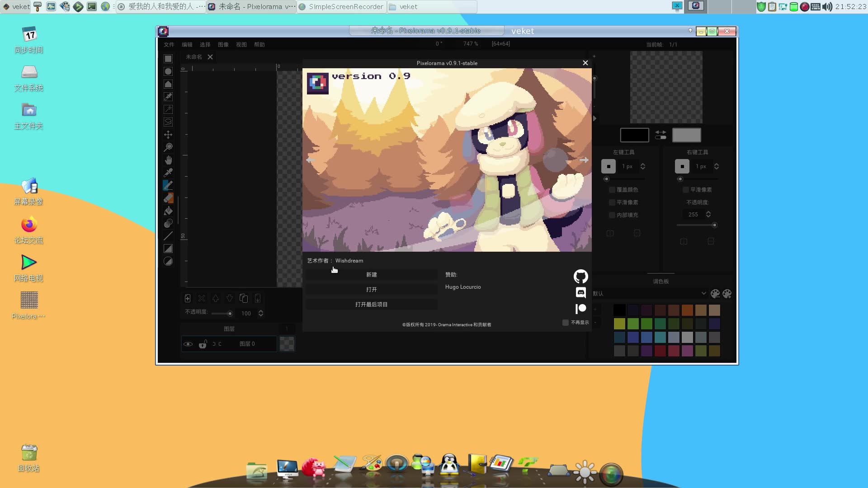868x488 pixels.
Task: Open the 图像 menu
Action: (223, 45)
